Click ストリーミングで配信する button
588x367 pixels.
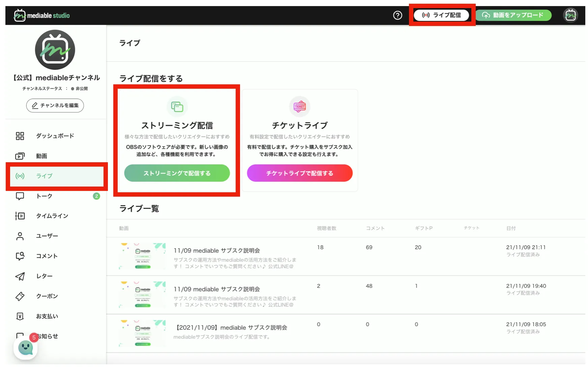(177, 173)
